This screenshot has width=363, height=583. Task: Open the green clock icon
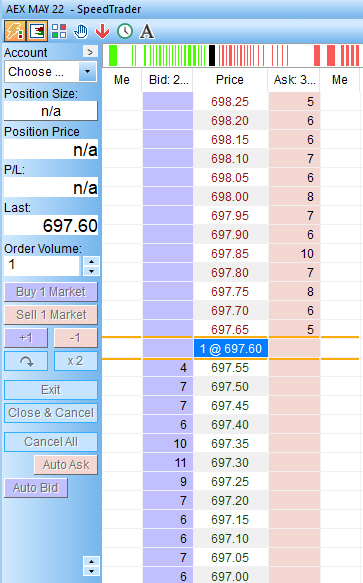125,31
